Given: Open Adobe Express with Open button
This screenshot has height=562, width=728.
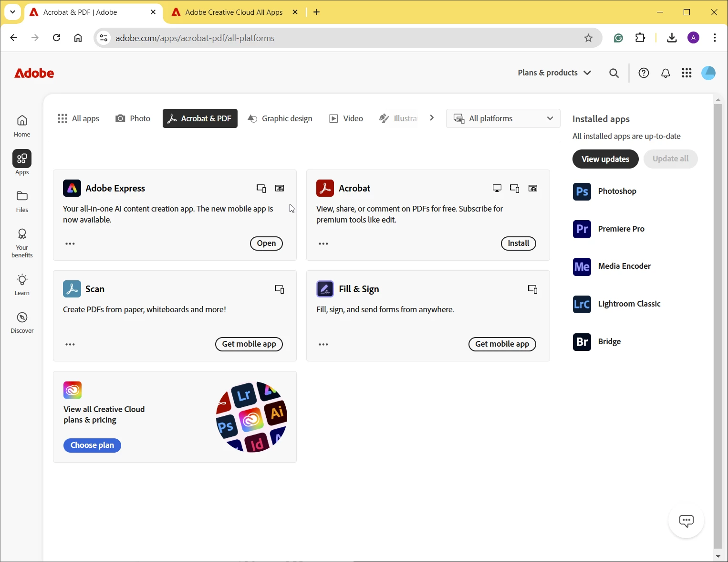Looking at the screenshot, I should coord(266,244).
